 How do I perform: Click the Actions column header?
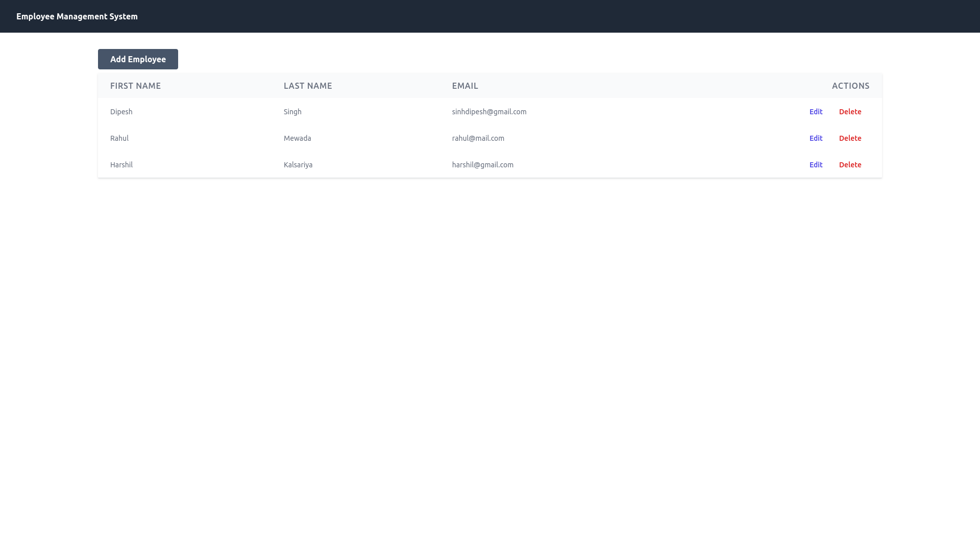[x=850, y=86]
